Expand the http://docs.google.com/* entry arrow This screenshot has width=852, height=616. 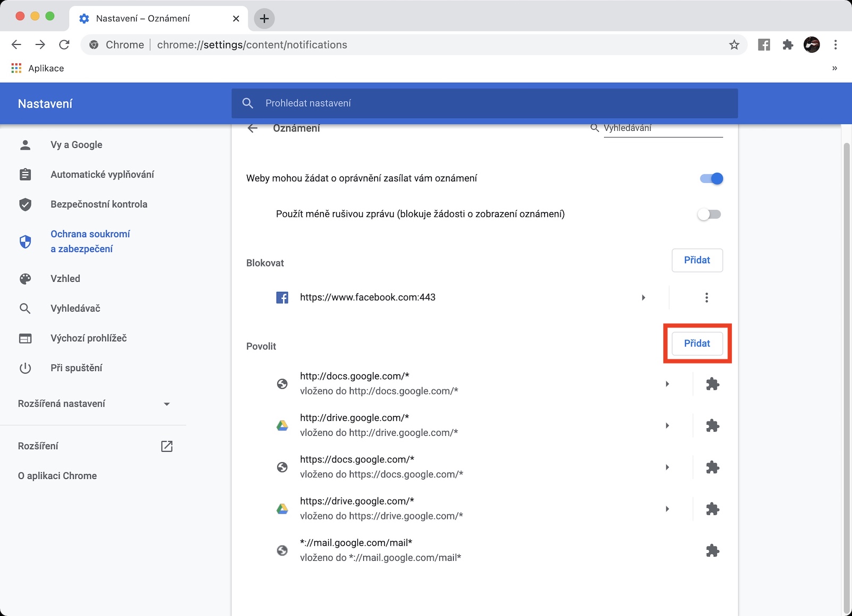pos(667,384)
